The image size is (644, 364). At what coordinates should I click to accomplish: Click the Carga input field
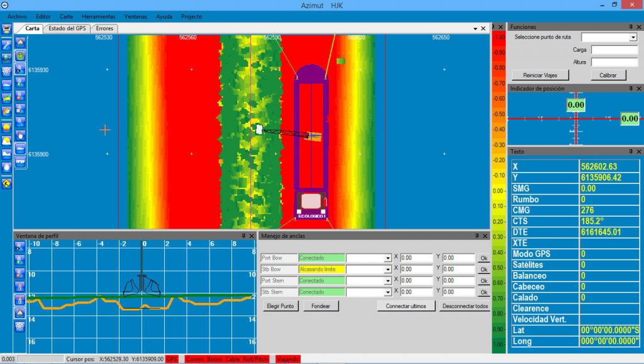click(x=614, y=50)
